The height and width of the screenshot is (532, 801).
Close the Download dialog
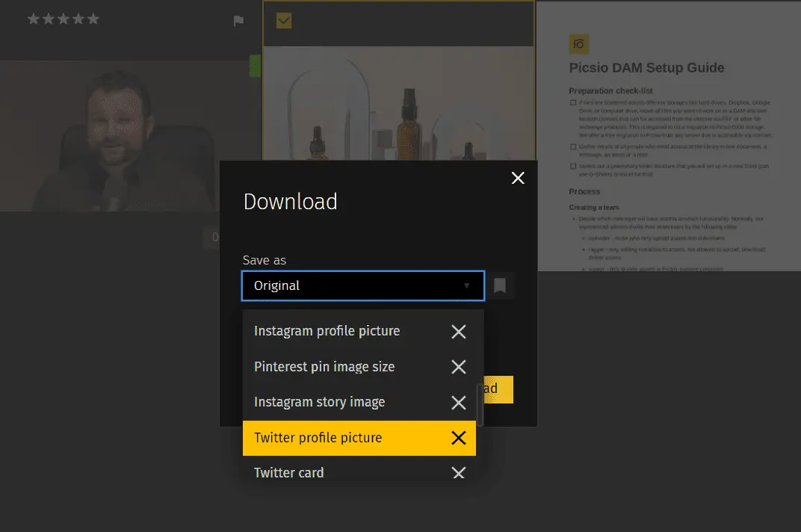[518, 178]
